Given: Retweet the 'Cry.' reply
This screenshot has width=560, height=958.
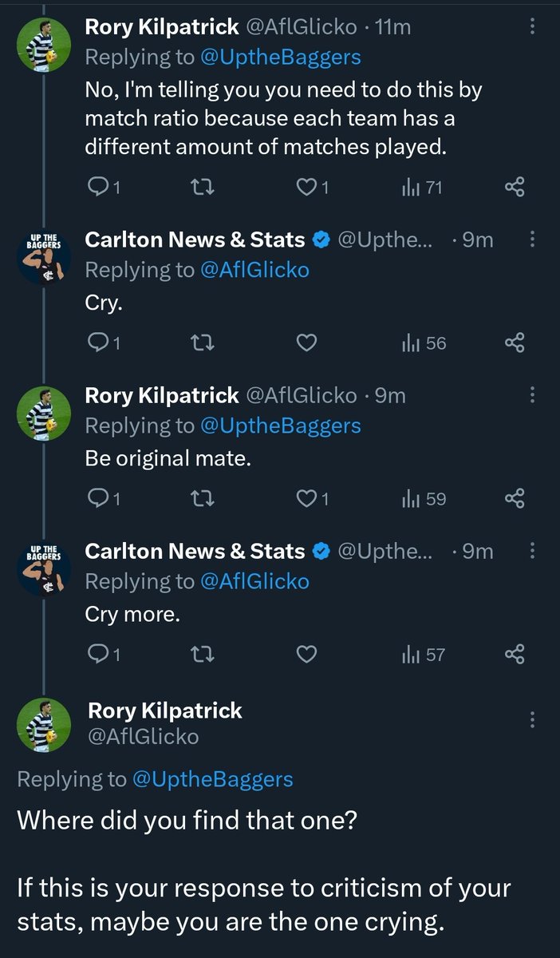Looking at the screenshot, I should tap(203, 343).
